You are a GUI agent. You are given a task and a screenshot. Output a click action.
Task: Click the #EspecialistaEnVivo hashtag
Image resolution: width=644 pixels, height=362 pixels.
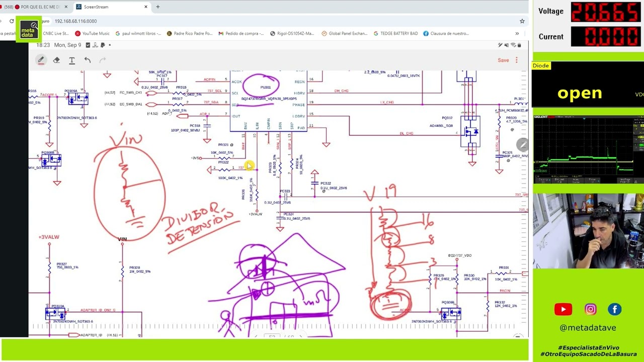click(588, 347)
